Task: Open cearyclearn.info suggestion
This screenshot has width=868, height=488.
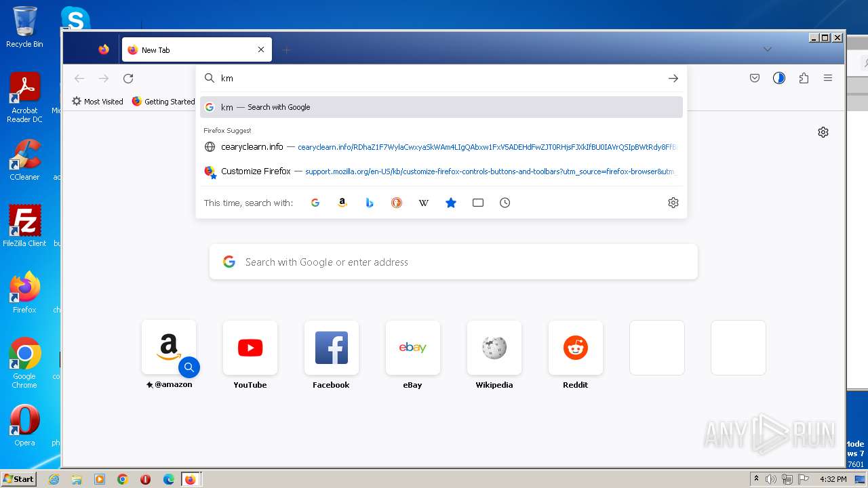Action: coord(441,147)
